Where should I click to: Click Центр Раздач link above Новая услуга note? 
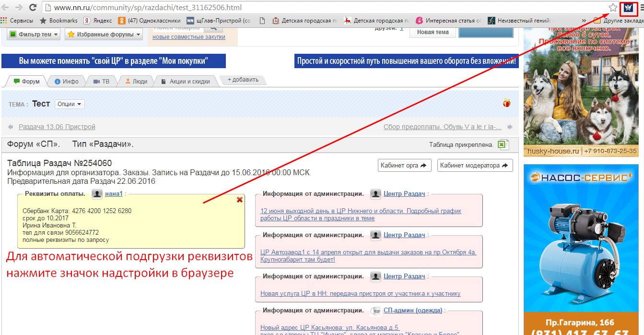(404, 276)
